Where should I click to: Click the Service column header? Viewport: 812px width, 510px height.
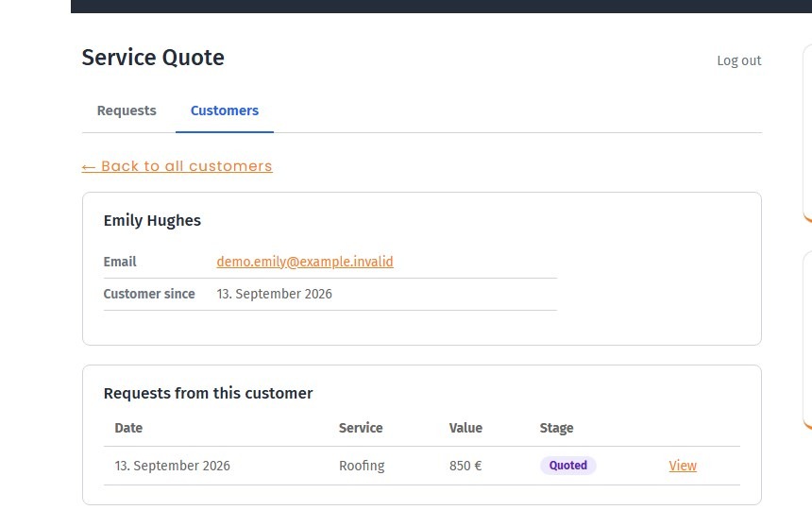pyautogui.click(x=361, y=428)
